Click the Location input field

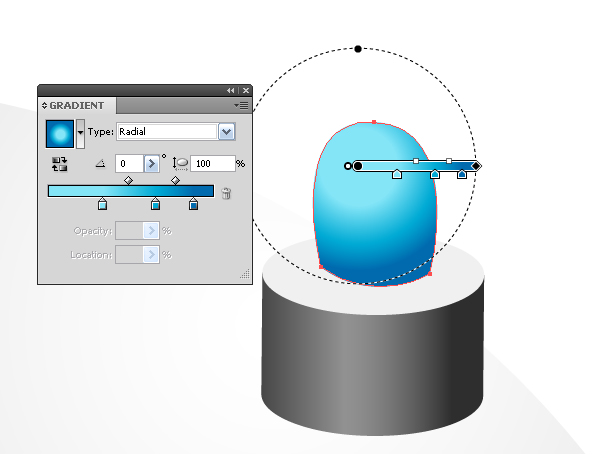[129, 255]
